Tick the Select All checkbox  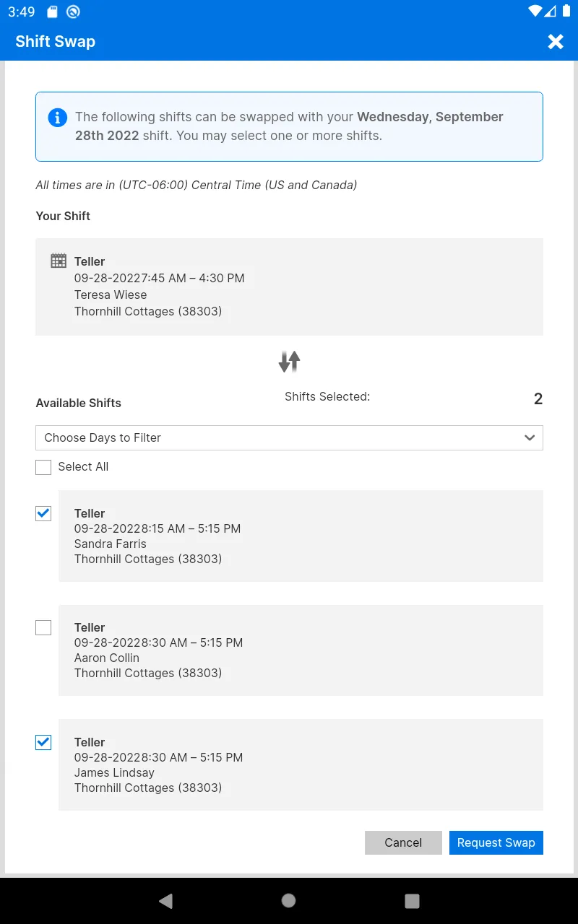(43, 467)
